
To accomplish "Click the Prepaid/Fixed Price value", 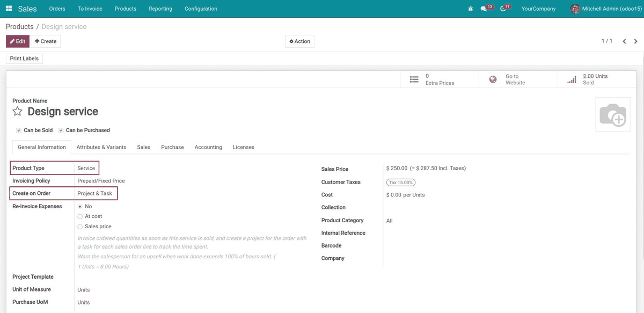I will click(x=101, y=181).
